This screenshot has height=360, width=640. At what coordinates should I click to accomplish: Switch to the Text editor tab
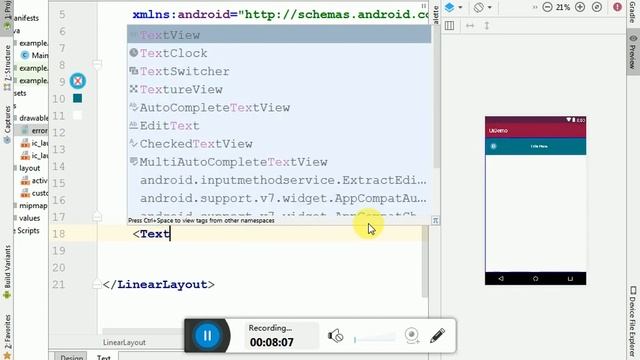103,357
